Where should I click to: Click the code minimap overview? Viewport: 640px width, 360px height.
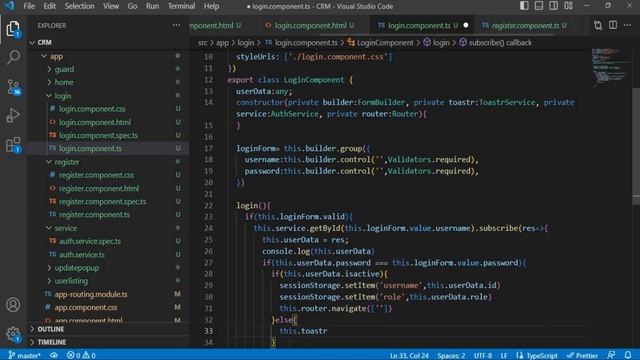[611, 67]
